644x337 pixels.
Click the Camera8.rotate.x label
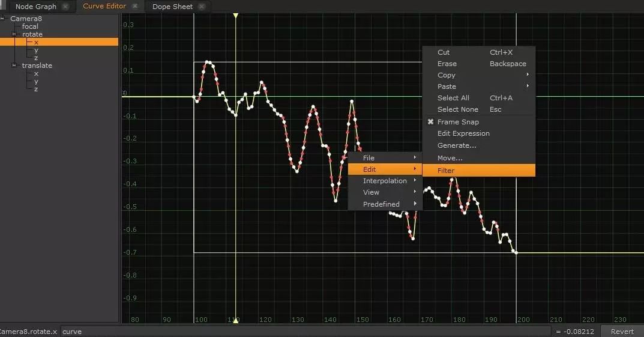28,332
